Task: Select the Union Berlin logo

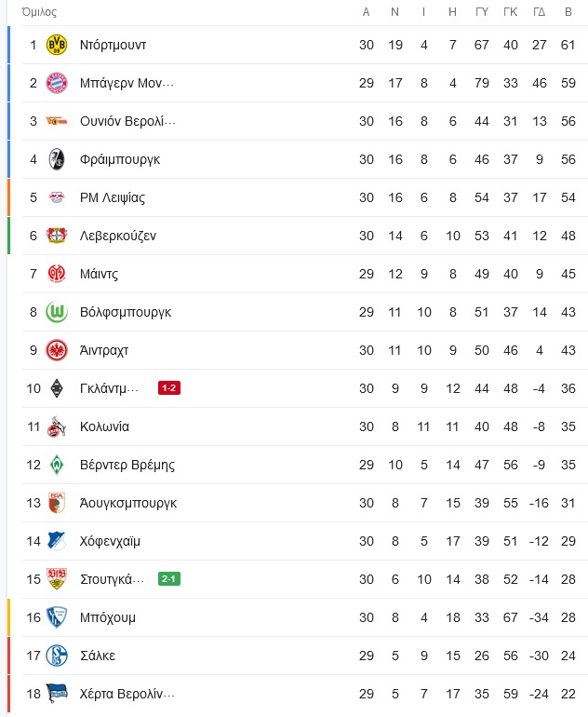Action: 57,121
